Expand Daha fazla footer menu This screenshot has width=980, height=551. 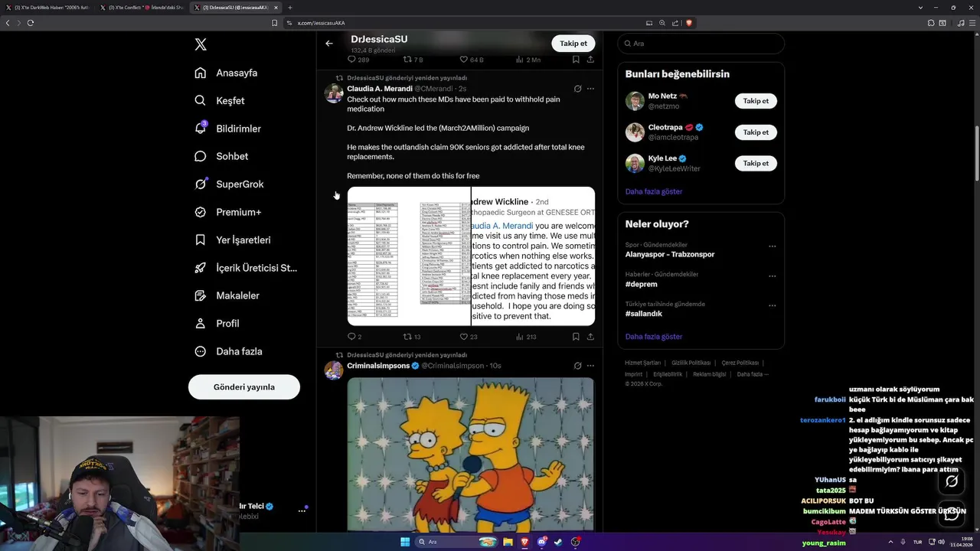(753, 374)
